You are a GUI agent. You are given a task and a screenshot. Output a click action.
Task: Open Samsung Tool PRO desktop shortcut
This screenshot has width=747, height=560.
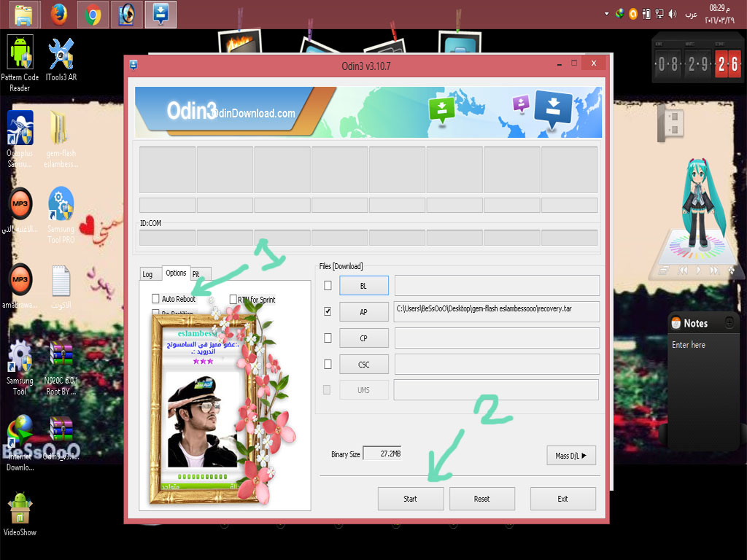tap(61, 215)
